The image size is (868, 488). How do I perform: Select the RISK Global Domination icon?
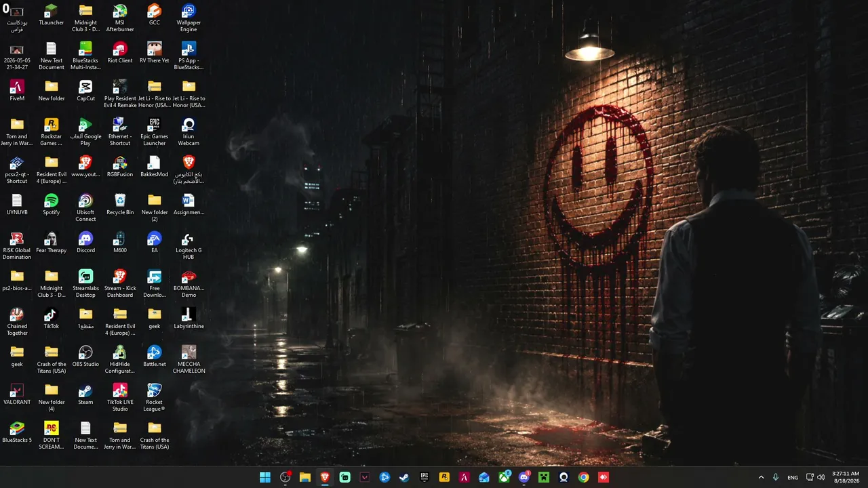click(17, 246)
